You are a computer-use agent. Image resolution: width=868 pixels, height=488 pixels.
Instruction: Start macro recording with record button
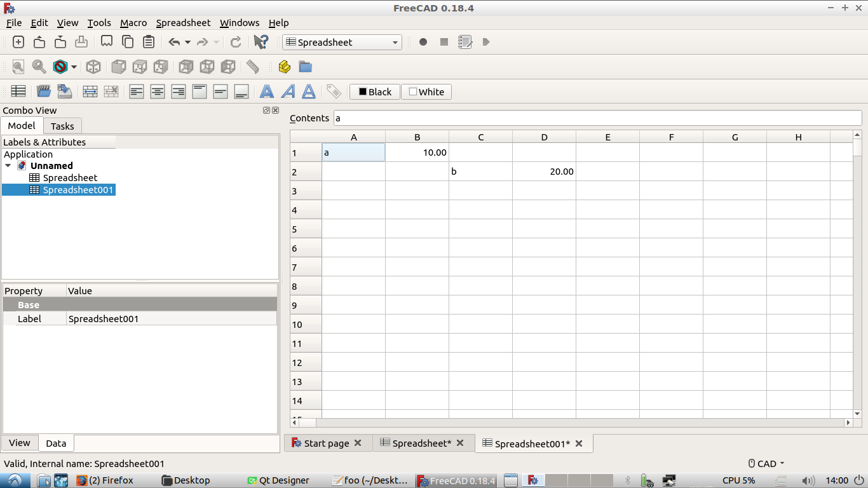(x=423, y=42)
